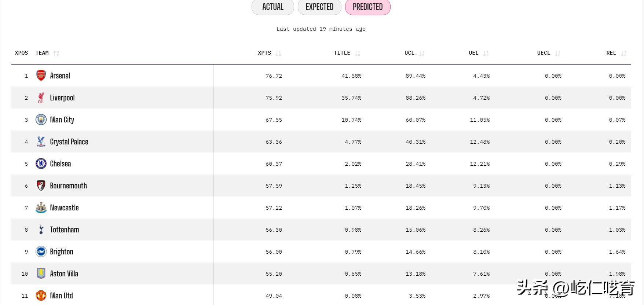Click the Crystal Palace crest icon
This screenshot has width=644, height=305.
tap(41, 142)
